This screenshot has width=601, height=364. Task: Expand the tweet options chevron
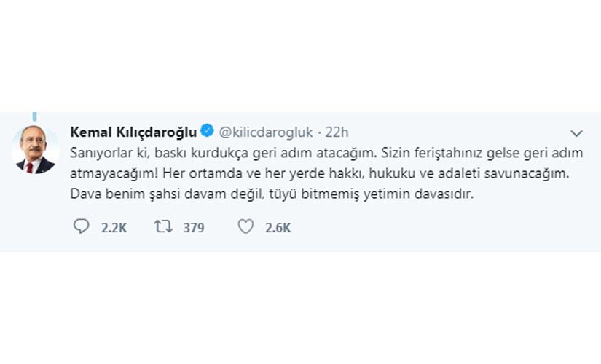coord(576,133)
